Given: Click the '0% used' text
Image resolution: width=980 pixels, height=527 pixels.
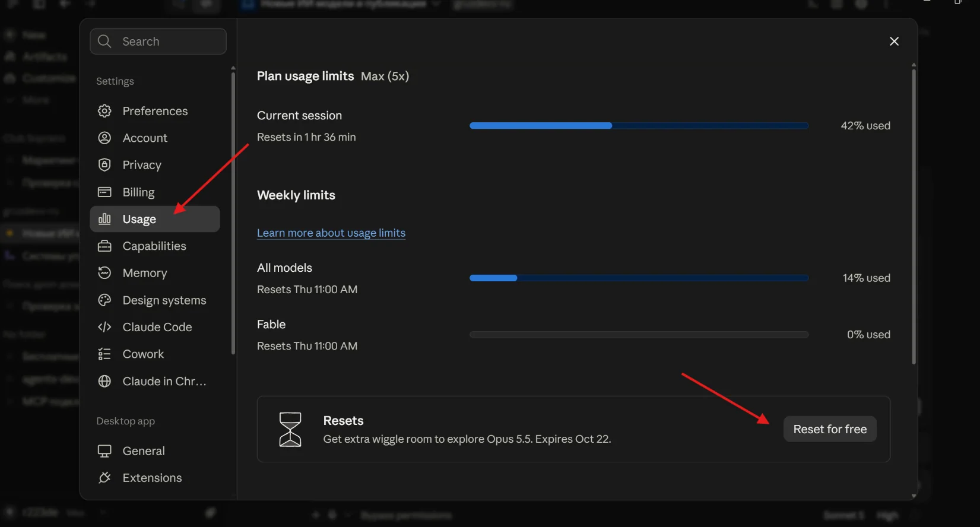Looking at the screenshot, I should 868,335.
